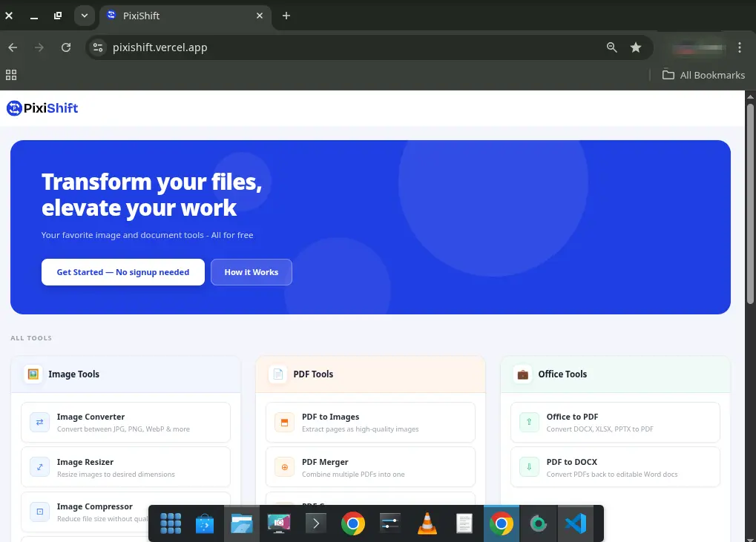
Task: Open a new browser tab
Action: point(286,16)
